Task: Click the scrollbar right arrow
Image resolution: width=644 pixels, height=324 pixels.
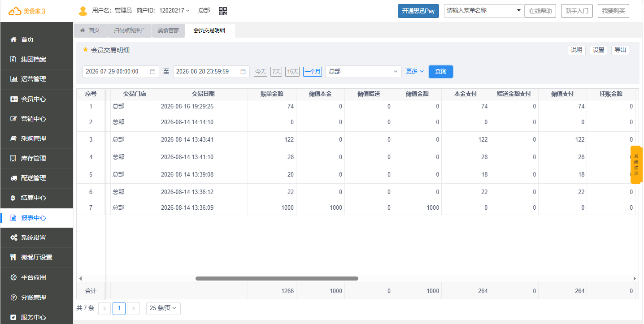Action: [x=635, y=278]
